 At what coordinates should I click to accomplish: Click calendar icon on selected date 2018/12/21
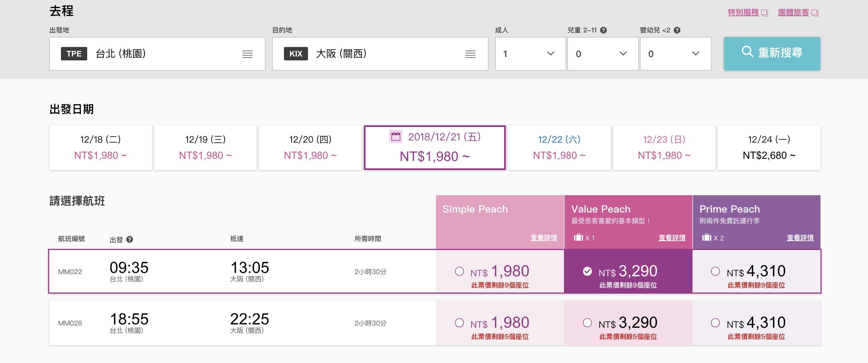point(396,136)
